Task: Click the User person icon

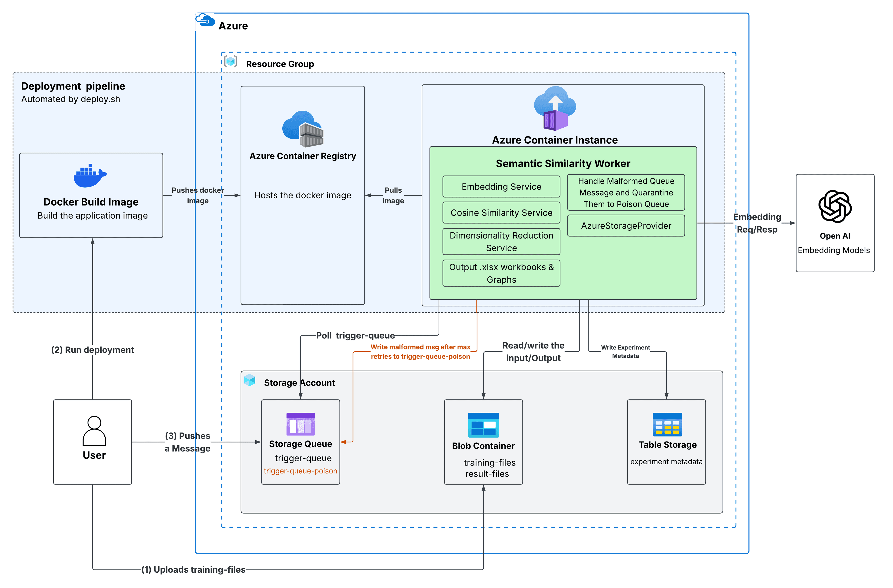Action: [94, 431]
